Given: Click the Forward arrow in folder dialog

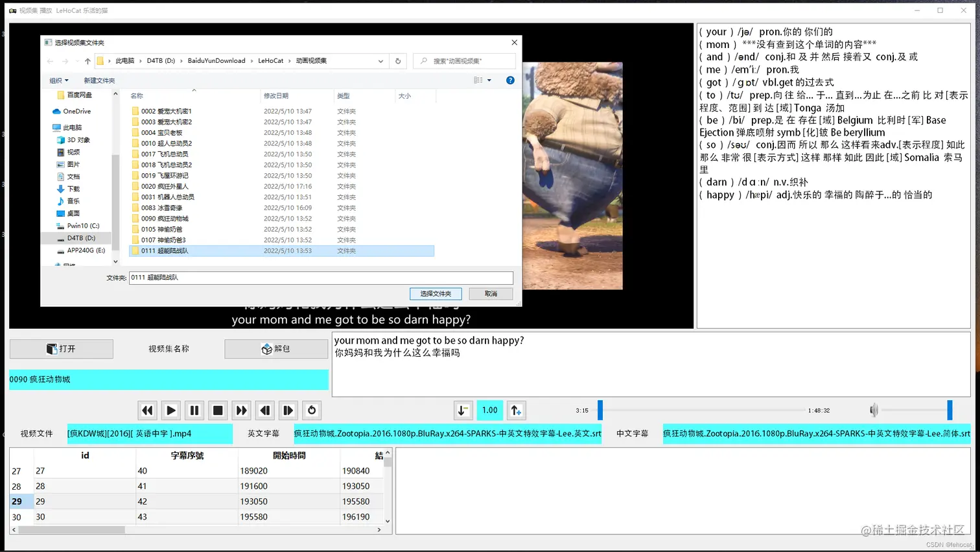Looking at the screenshot, I should point(65,61).
